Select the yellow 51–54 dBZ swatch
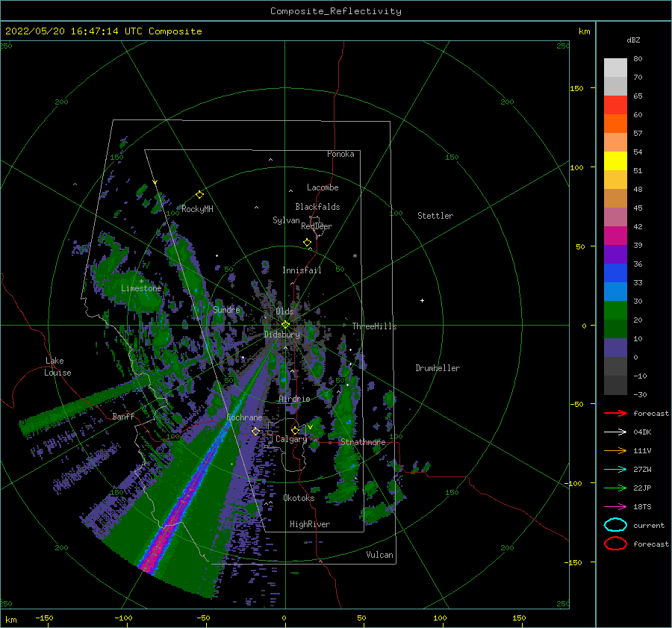The width and height of the screenshot is (672, 628). click(615, 161)
